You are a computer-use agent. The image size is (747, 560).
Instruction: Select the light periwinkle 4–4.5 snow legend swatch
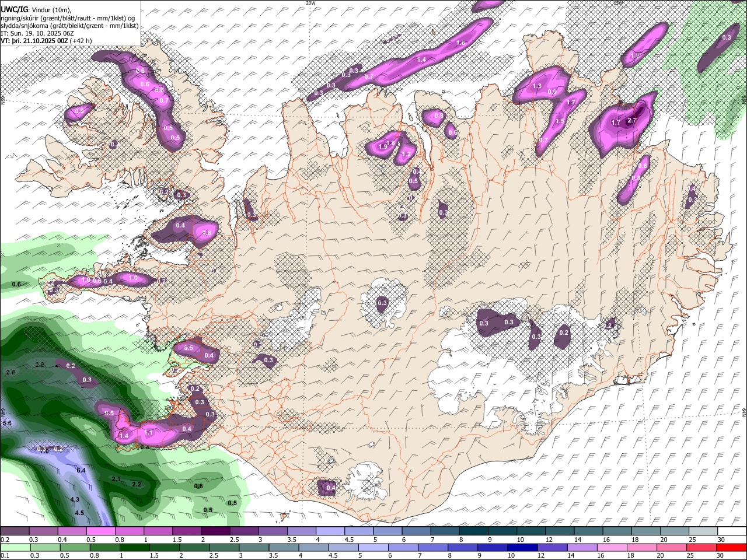(330, 531)
